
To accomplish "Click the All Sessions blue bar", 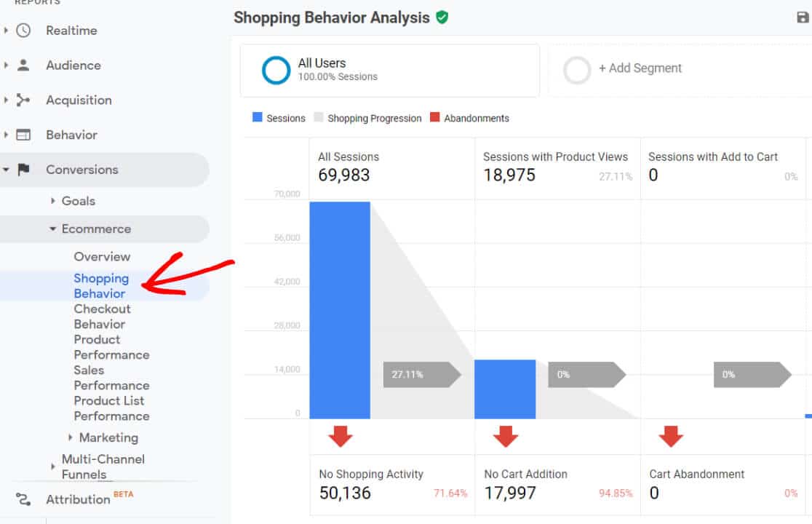I will tap(340, 309).
